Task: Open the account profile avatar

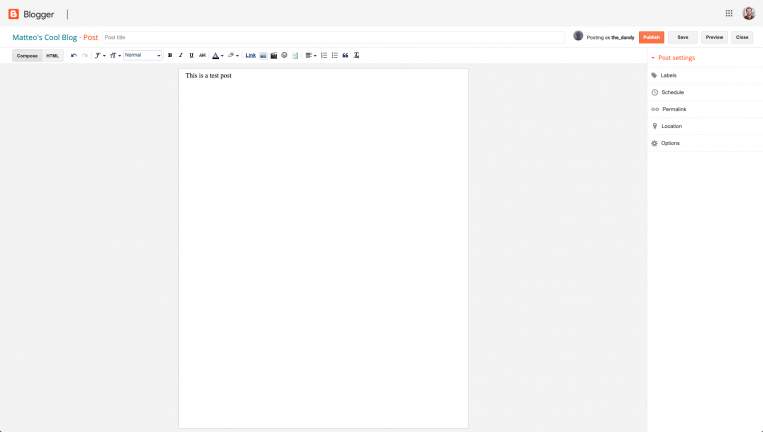Action: pos(749,14)
